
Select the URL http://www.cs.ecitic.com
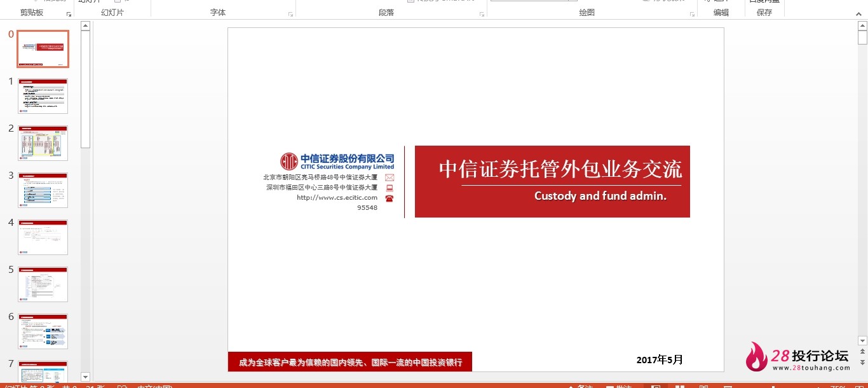pyautogui.click(x=337, y=198)
